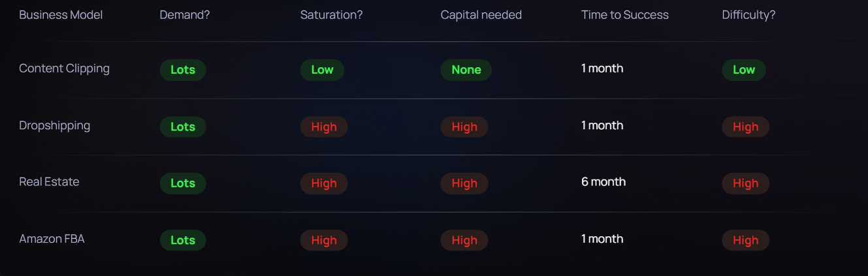Select Content Clipping's Low difficulty badge
Viewport: 868px width, 276px height.
(x=743, y=70)
